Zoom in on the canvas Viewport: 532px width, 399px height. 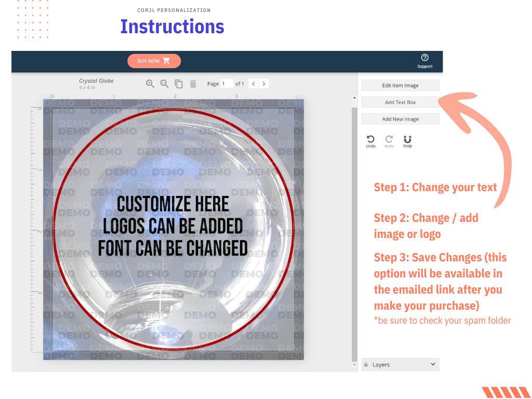[150, 84]
